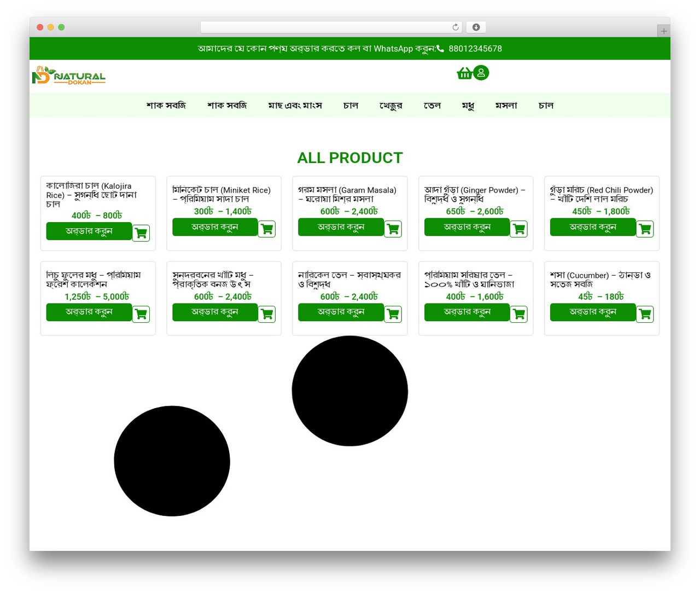Add Kalojira Rice using its cart icon
The height and width of the screenshot is (593, 700).
(x=141, y=233)
